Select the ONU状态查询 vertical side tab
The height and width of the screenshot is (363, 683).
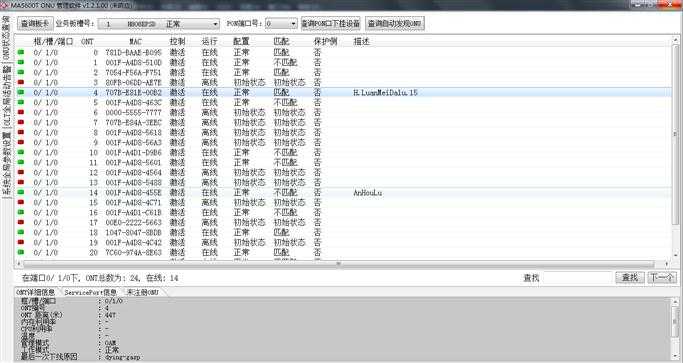6,38
